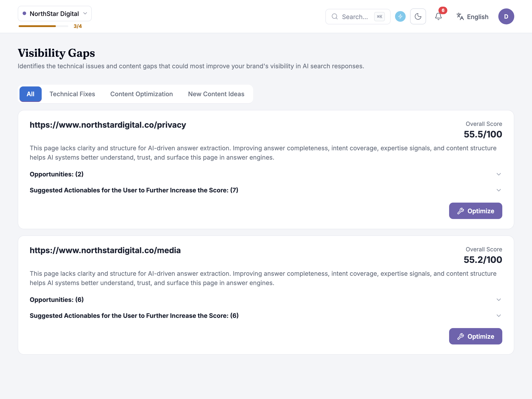Click the blue lightning bolt icon
This screenshot has width=532, height=399.
coord(400,17)
